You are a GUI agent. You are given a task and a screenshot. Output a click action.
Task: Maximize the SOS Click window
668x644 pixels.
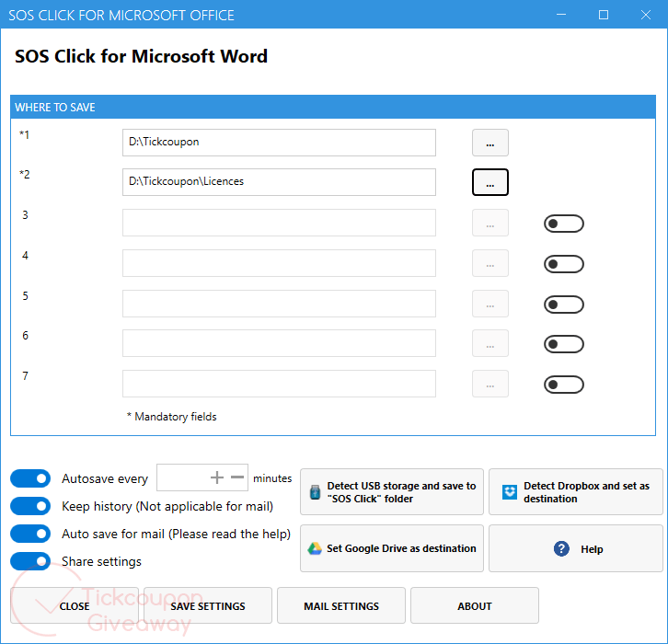coord(604,15)
